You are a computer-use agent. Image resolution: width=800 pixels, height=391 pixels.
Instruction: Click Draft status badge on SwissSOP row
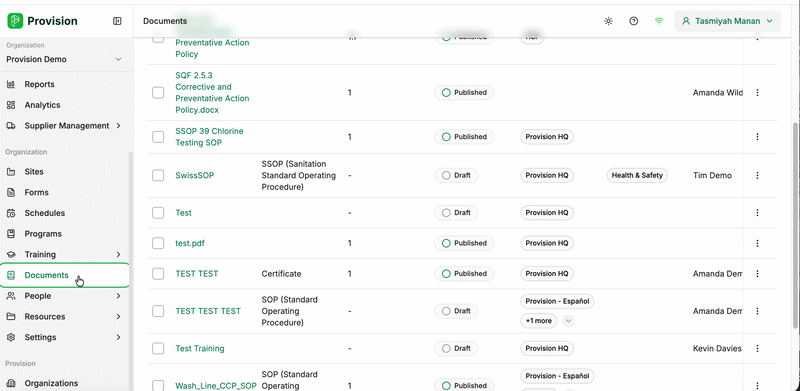[x=456, y=175]
